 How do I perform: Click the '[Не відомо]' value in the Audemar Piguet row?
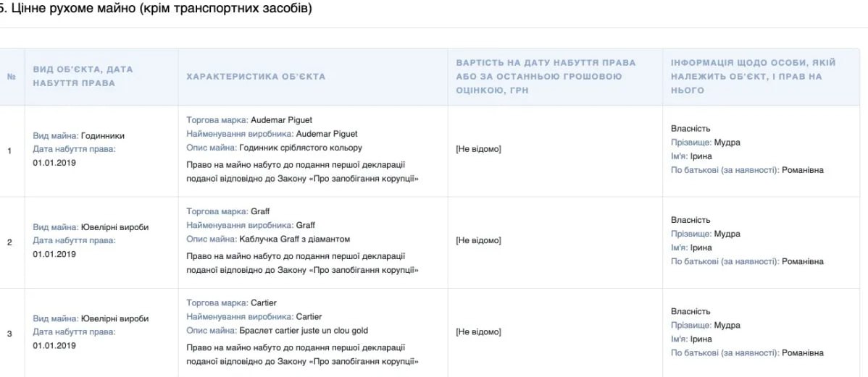478,149
